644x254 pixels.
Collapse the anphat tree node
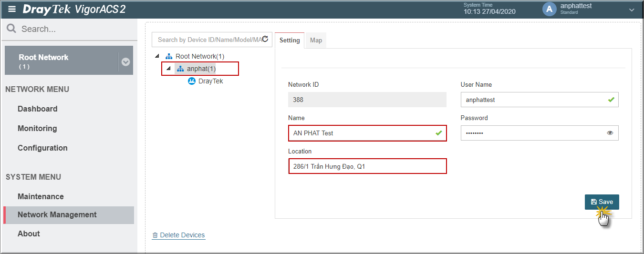[x=168, y=68]
